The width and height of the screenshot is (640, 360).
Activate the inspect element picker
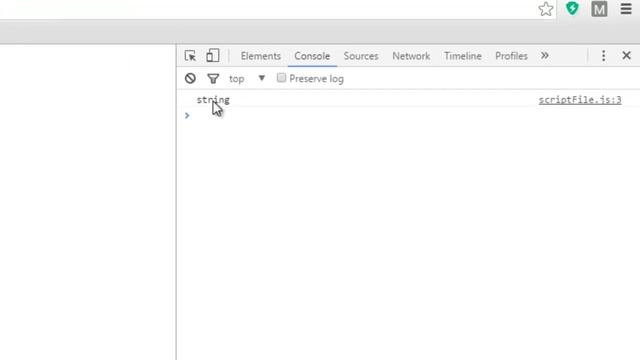(190, 56)
